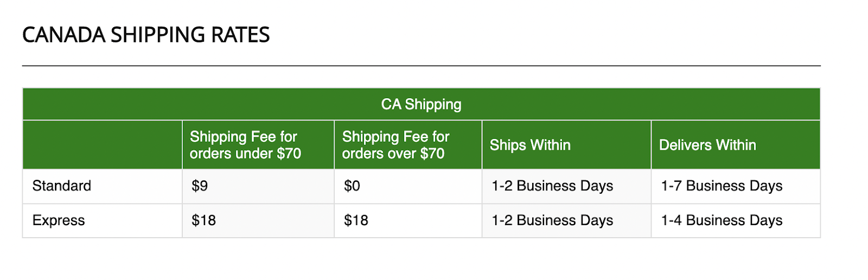Select the 1-4 Business Days delivery cell
This screenshot has width=868, height=280.
[x=722, y=220]
